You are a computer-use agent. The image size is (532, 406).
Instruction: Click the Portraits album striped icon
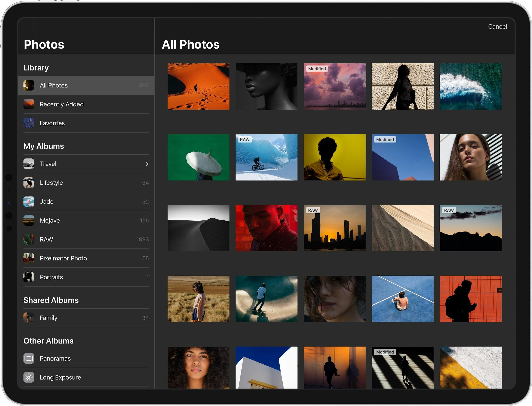(28, 277)
